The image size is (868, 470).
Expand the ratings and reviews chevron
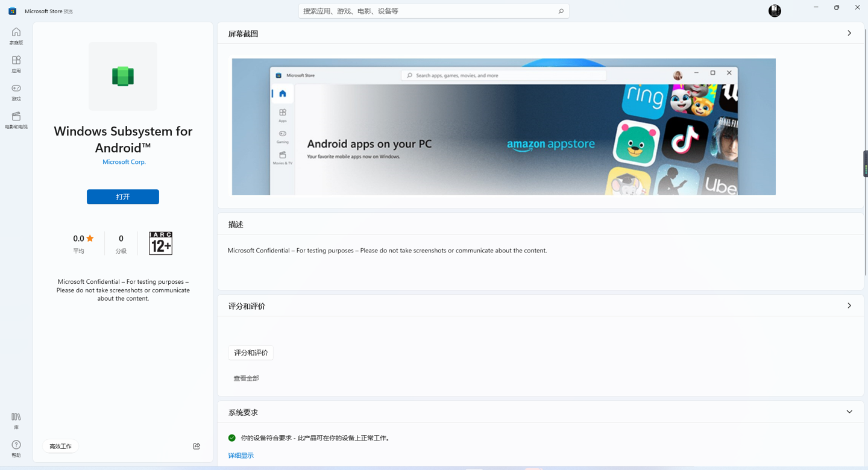(x=849, y=305)
